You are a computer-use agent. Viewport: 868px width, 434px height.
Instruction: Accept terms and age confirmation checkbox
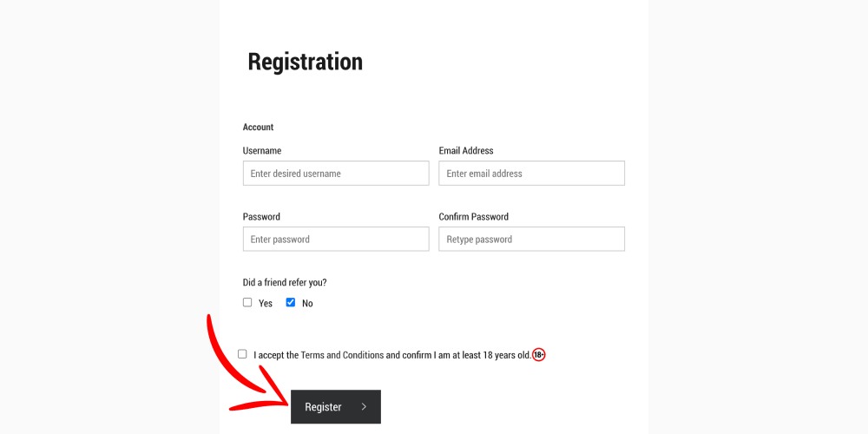(x=242, y=354)
